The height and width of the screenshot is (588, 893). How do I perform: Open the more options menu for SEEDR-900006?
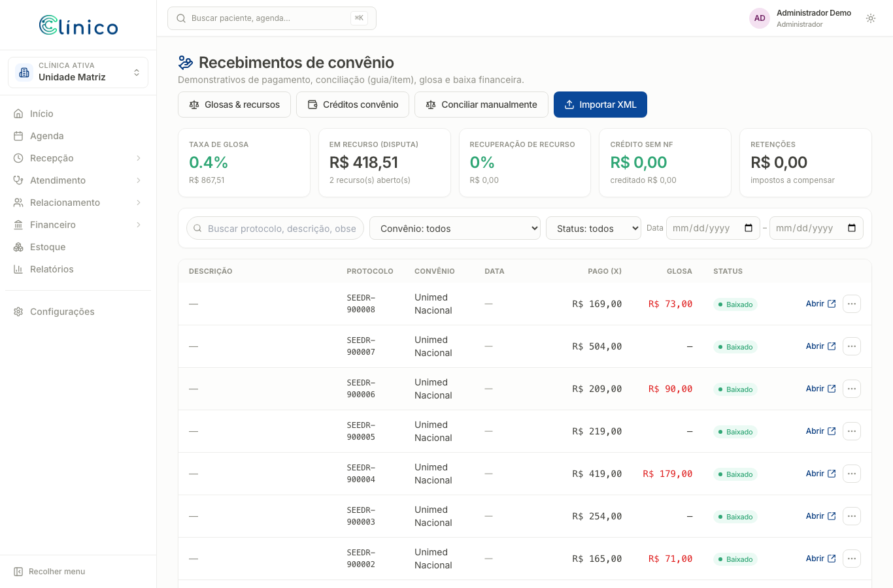pos(852,389)
